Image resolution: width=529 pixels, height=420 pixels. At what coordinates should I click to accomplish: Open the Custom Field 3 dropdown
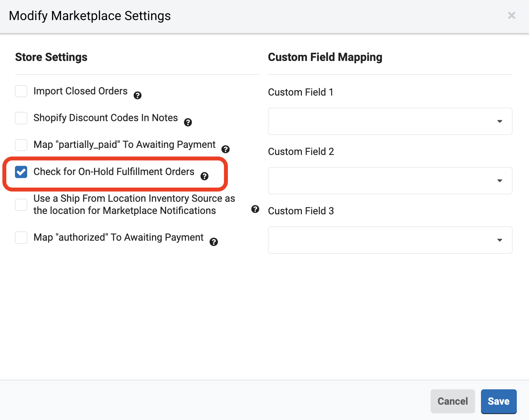coord(390,240)
